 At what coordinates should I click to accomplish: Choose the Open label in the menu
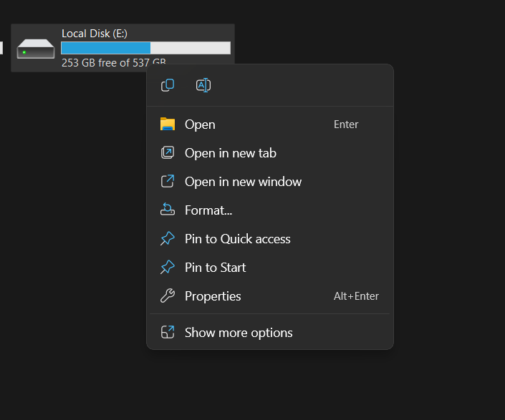coord(200,124)
